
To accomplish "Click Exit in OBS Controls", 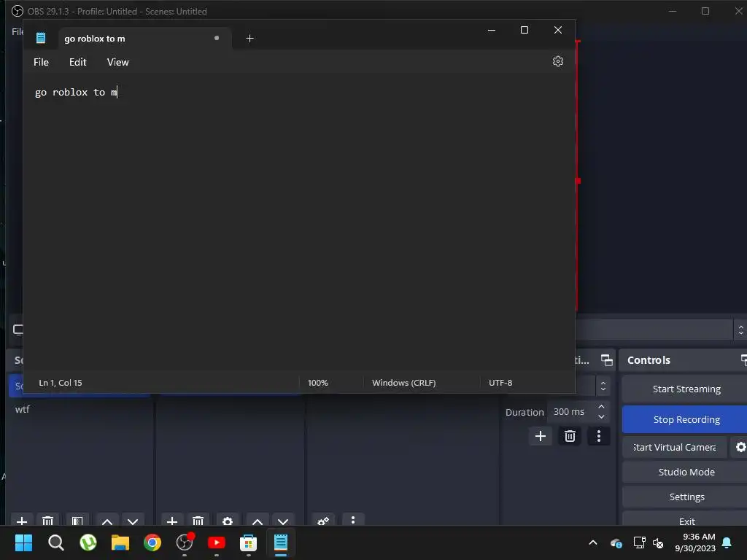I will 686,520.
